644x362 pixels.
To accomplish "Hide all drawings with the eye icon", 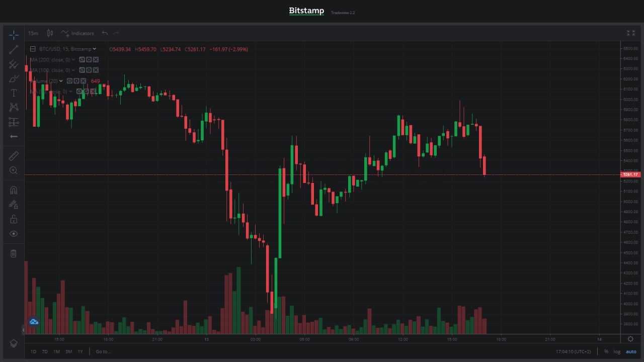I will click(14, 234).
